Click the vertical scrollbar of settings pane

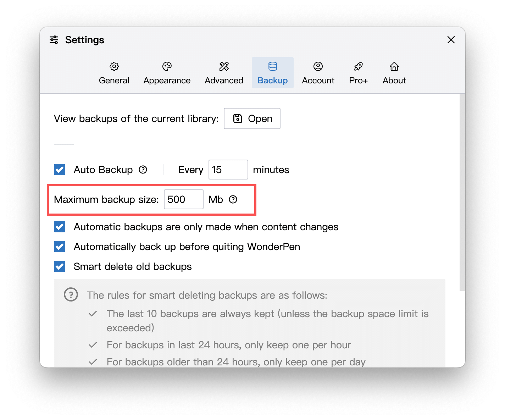[462, 192]
